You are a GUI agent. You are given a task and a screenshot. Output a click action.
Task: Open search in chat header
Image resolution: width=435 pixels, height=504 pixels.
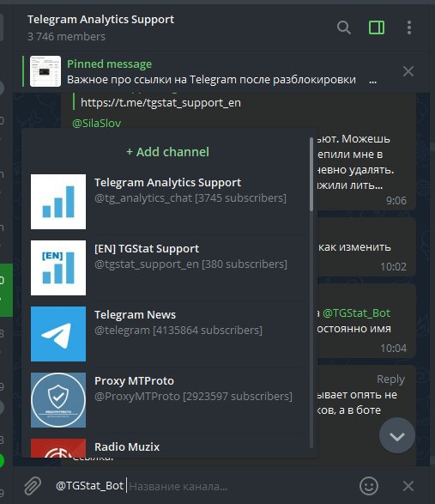coord(344,27)
